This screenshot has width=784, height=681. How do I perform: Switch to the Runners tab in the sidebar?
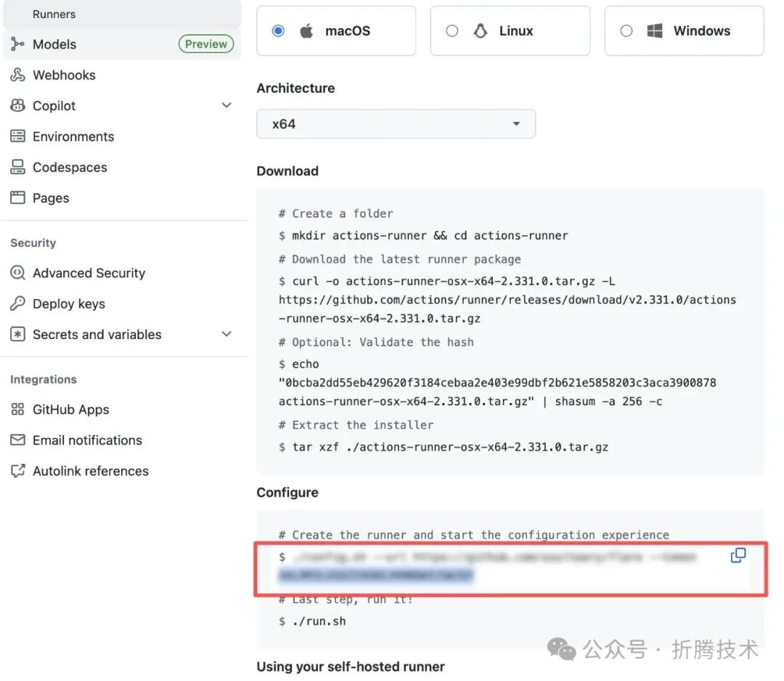(54, 14)
